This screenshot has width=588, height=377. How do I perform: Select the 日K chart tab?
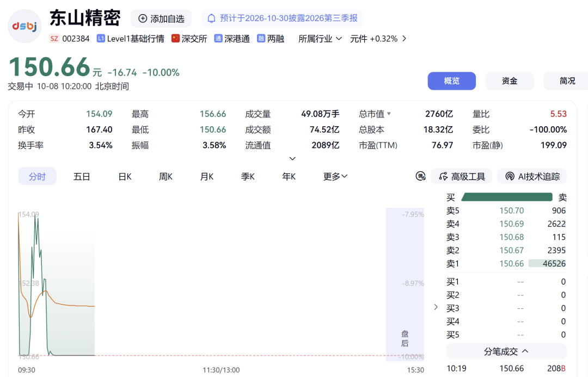coord(125,176)
